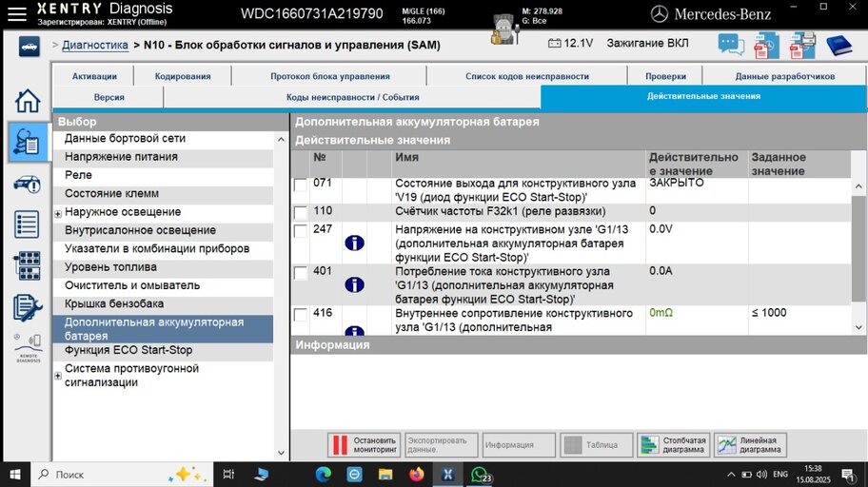Check the box for row 071
868x487 pixels.
[x=301, y=185]
